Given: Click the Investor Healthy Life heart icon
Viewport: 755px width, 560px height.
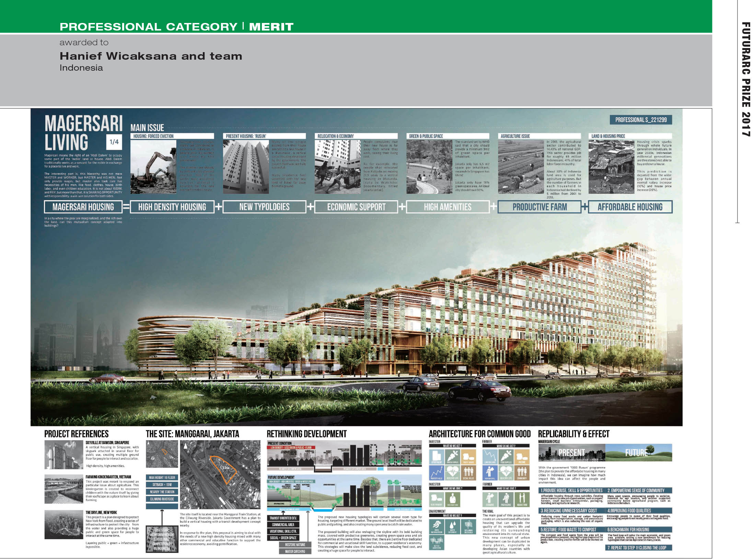Looking at the screenshot, I should click(x=453, y=473).
